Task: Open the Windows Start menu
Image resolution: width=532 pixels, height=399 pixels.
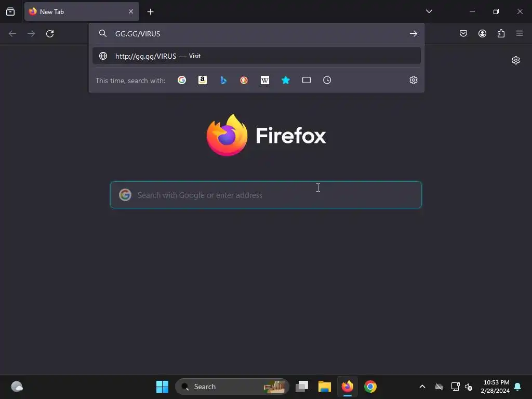Action: [x=162, y=387]
